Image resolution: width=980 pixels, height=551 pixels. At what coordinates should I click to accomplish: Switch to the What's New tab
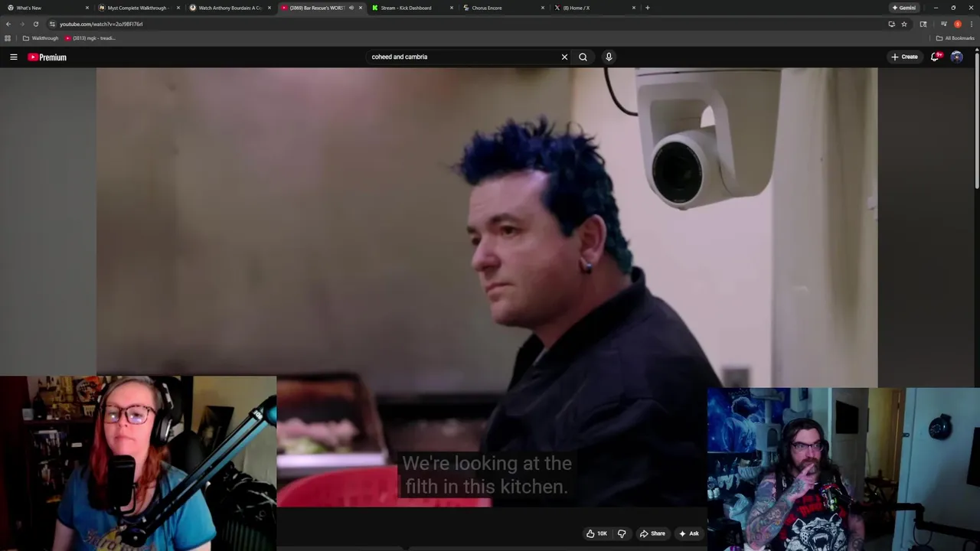(x=46, y=8)
